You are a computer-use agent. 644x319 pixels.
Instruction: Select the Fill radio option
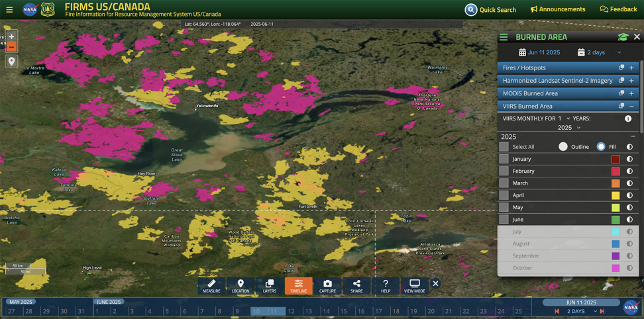[601, 147]
